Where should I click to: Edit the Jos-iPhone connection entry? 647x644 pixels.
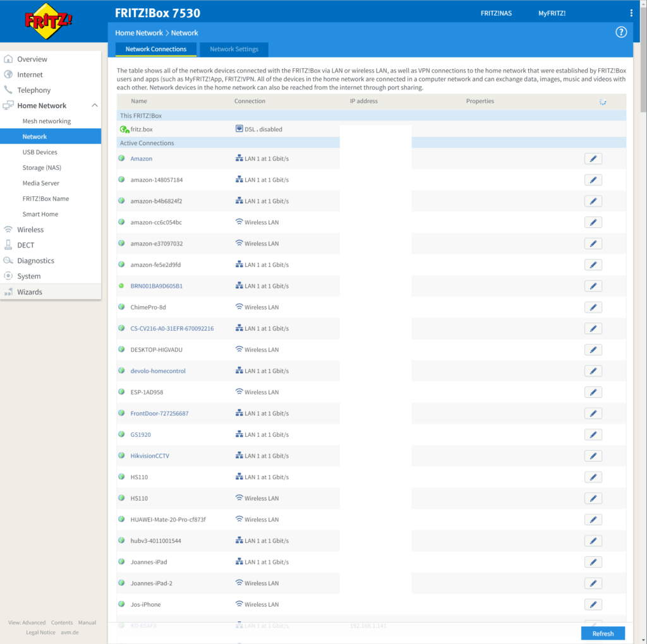point(593,604)
